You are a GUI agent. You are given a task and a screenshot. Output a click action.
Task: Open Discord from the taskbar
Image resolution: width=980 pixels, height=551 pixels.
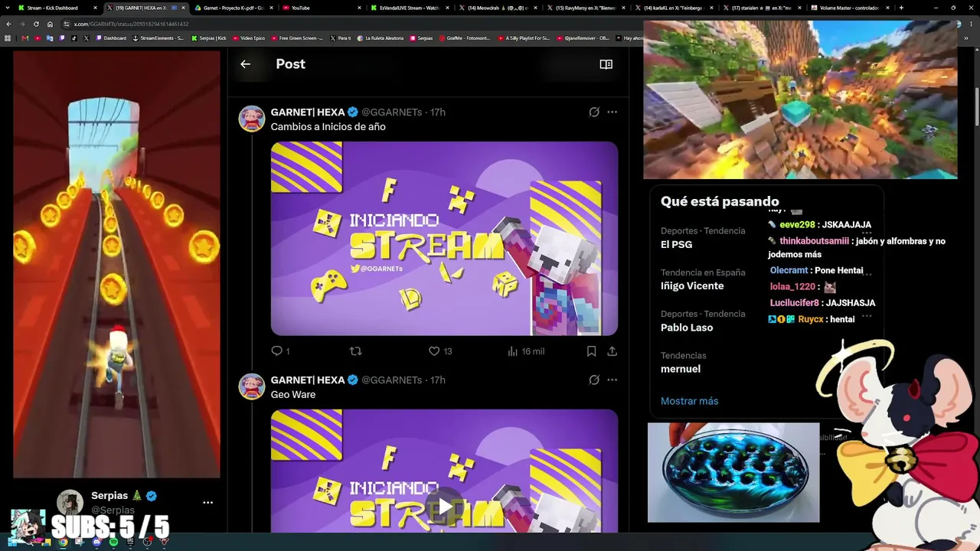(x=96, y=542)
